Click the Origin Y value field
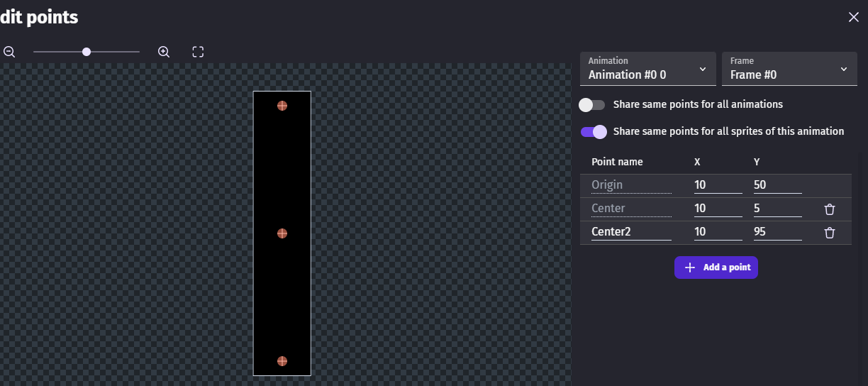The width and height of the screenshot is (868, 386). click(x=777, y=185)
